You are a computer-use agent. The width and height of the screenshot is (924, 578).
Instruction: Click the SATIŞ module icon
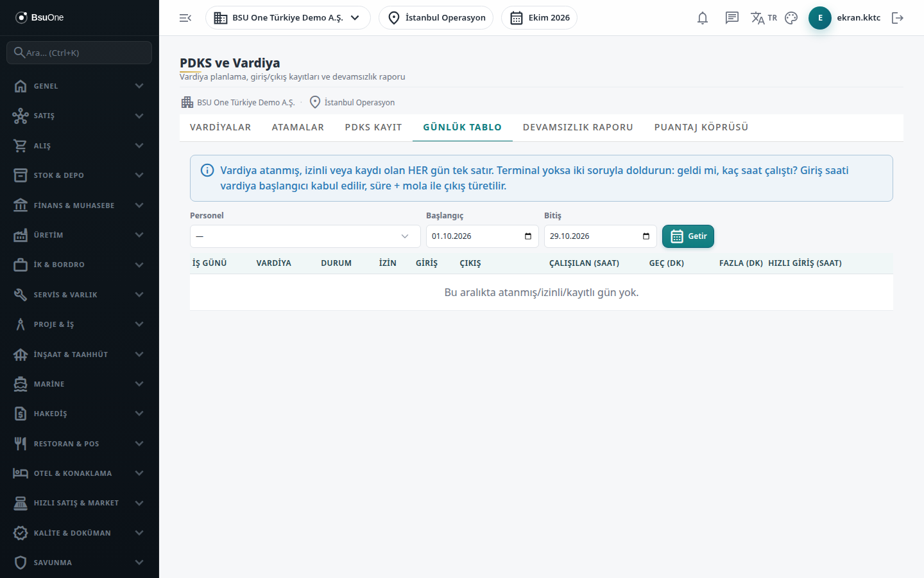click(x=21, y=116)
